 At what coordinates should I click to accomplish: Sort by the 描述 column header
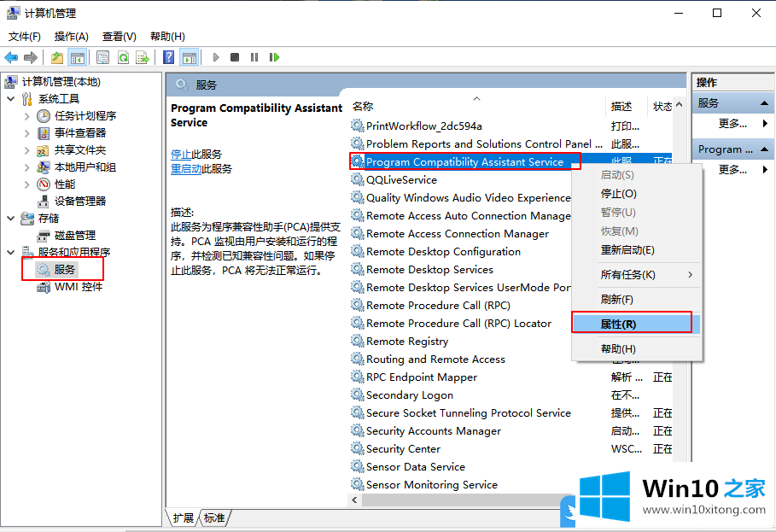(626, 106)
